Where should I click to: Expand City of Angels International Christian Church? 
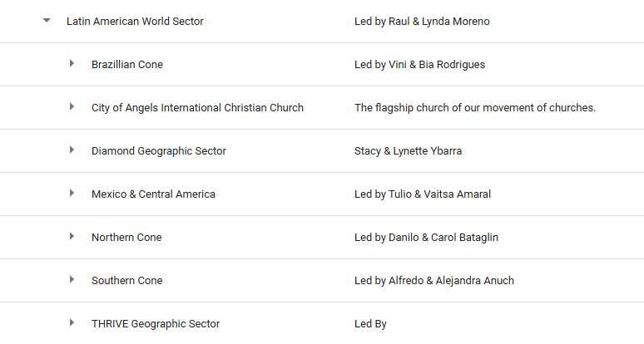[72, 107]
